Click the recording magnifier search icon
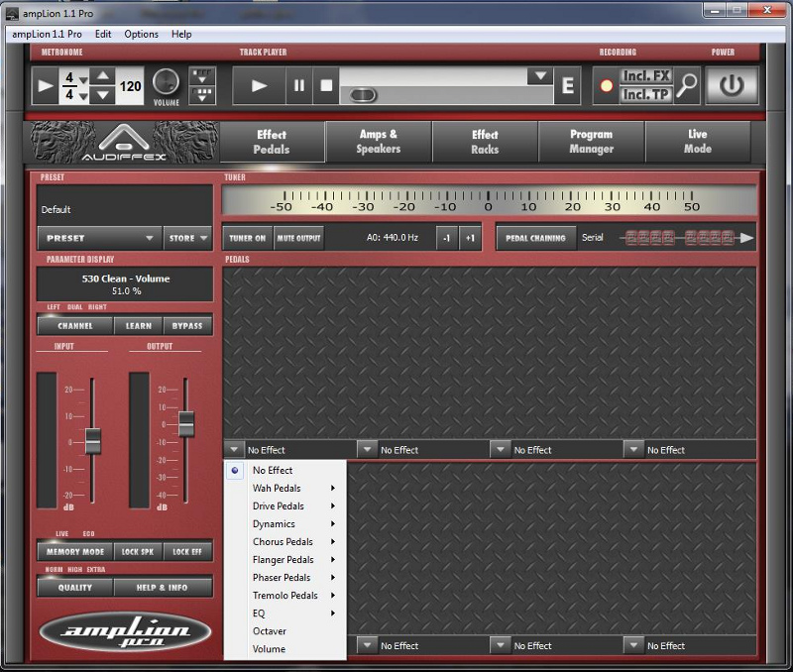This screenshot has height=672, width=793. pos(687,85)
